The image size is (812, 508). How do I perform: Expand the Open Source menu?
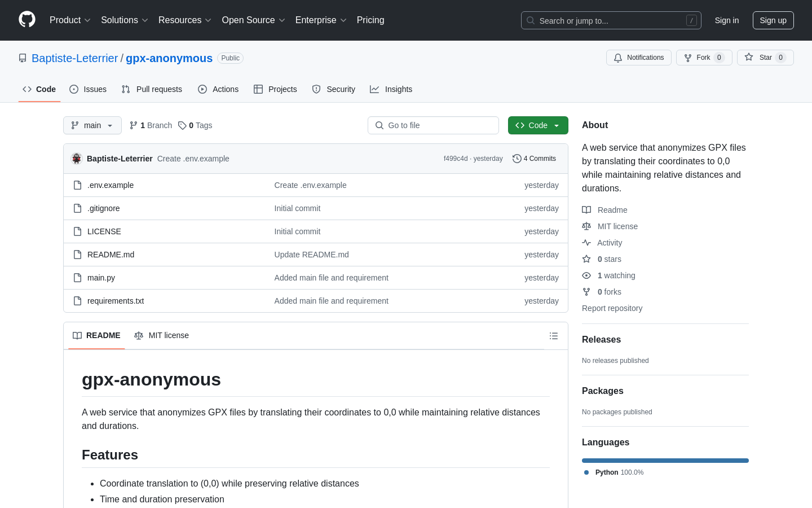click(x=254, y=20)
